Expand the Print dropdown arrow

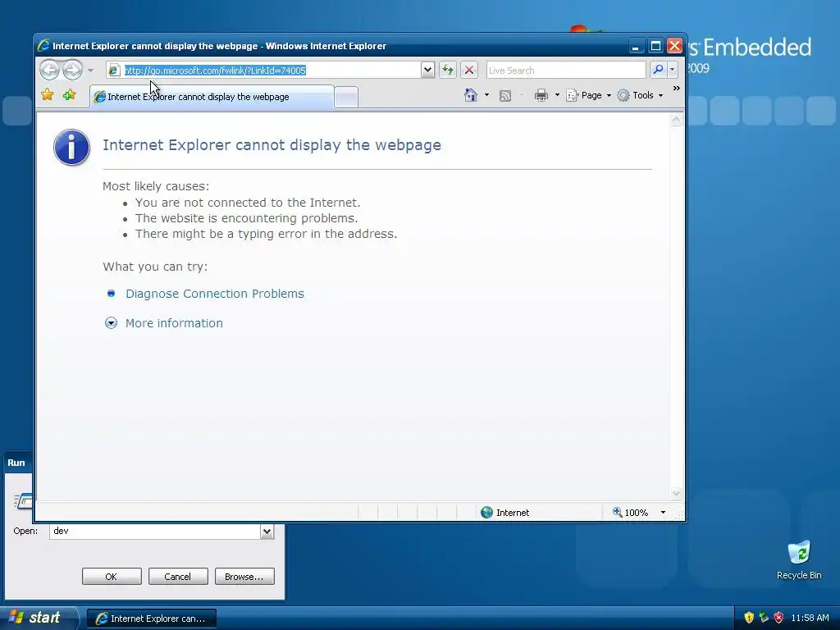point(557,95)
